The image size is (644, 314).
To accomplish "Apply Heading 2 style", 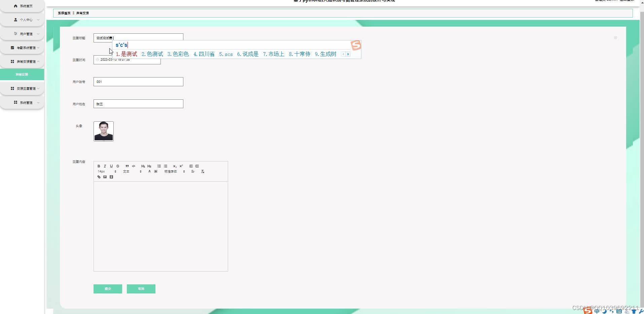I will point(149,166).
